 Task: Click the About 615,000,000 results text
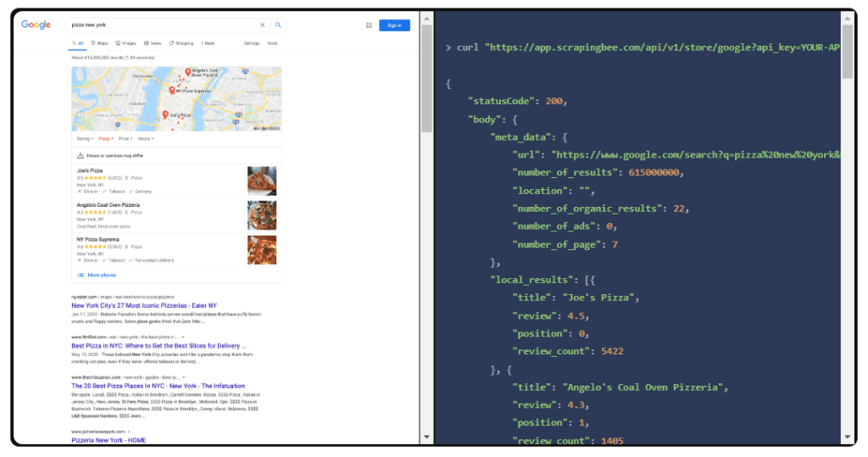point(113,58)
